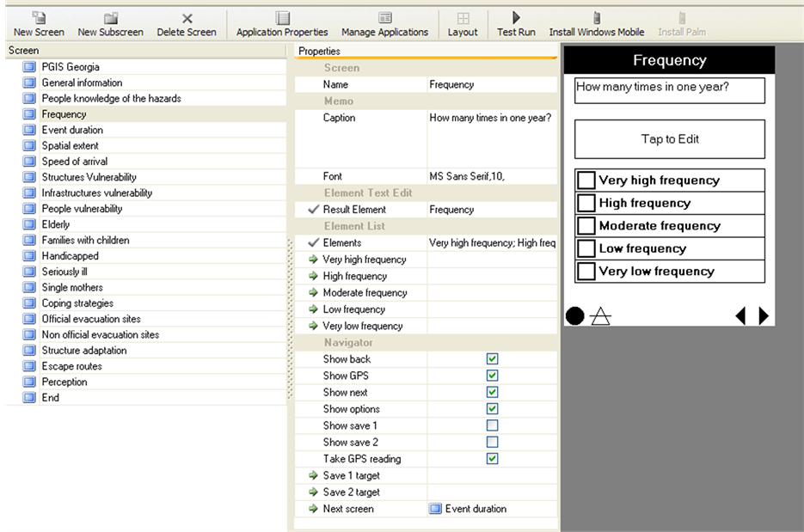Check Very high frequency box in preview
804x532 pixels.
[x=586, y=180]
